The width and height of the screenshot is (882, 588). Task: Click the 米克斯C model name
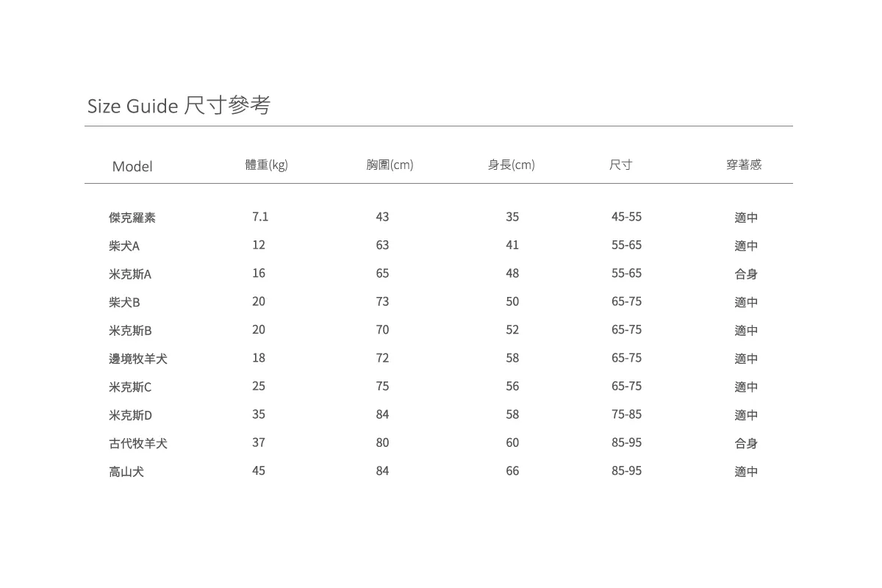[x=130, y=387]
